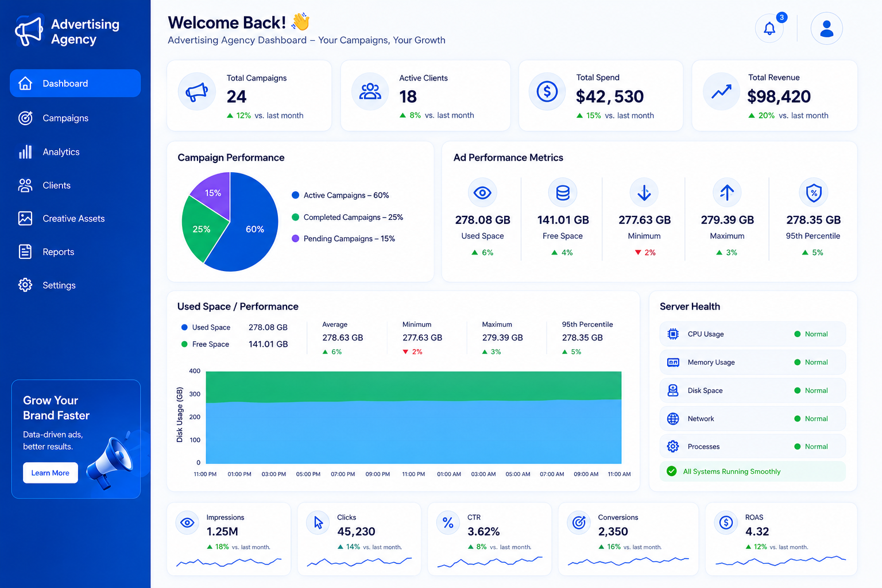This screenshot has height=588, width=882.
Task: Click the Used Space eye icon
Action: point(482,192)
